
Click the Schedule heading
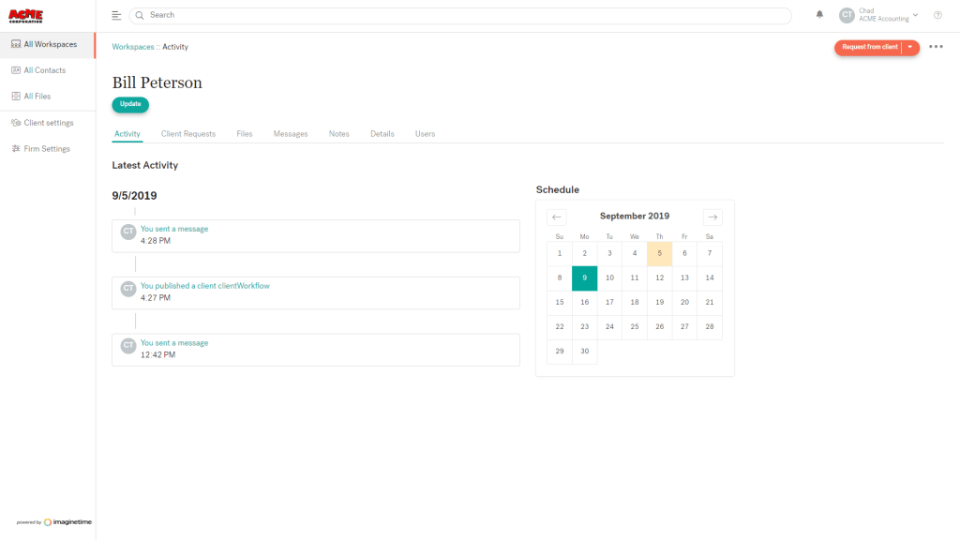click(x=557, y=190)
